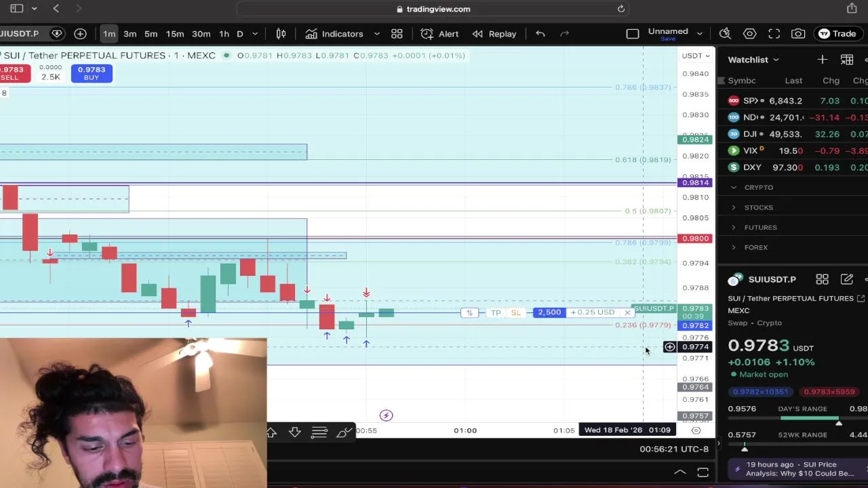Collapse bottom panel chevron
Viewport: 868px width, 488px height.
(x=680, y=472)
